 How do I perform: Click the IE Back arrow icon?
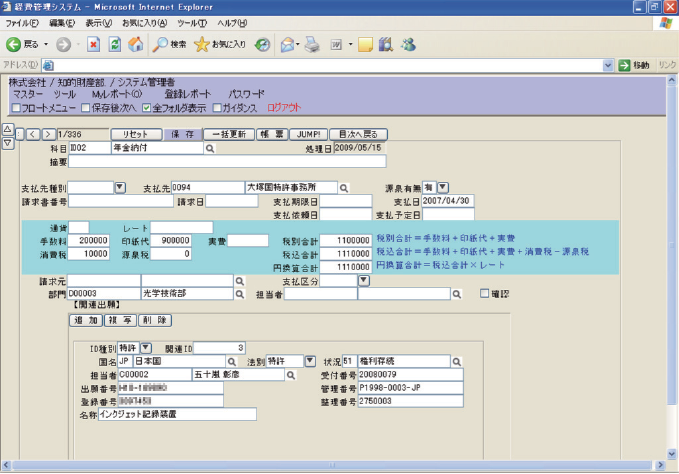(13, 44)
